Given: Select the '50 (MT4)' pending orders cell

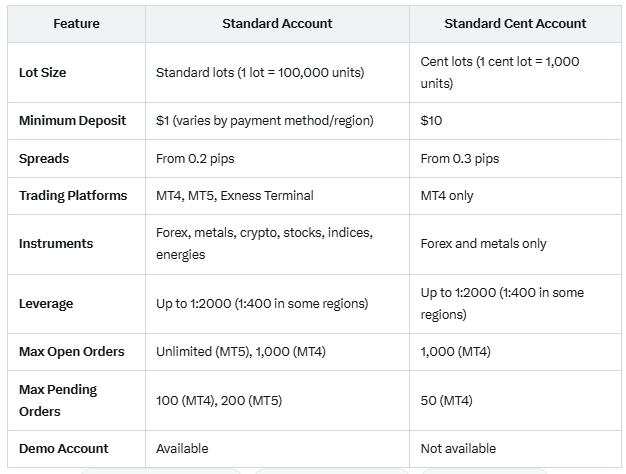Looking at the screenshot, I should (x=446, y=401).
